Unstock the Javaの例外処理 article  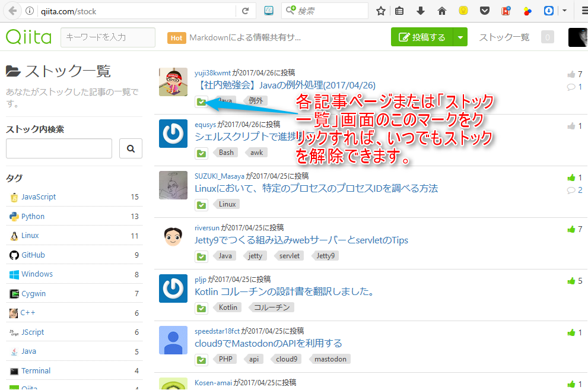(x=201, y=101)
